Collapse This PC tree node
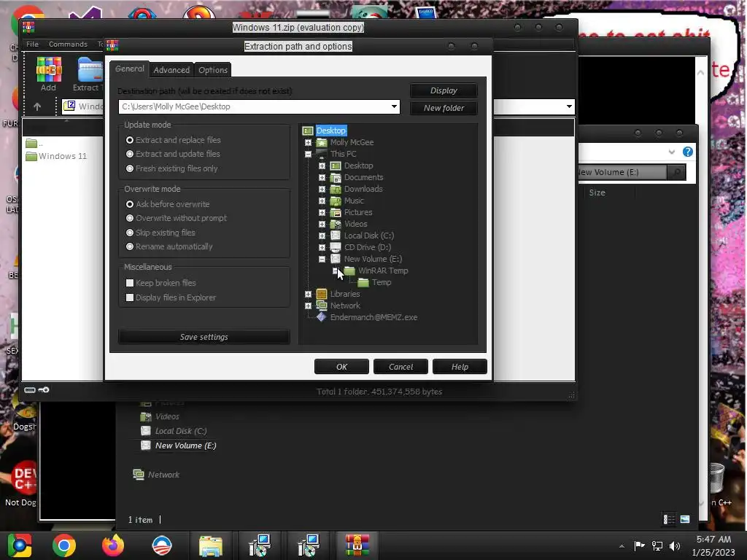 (309, 154)
